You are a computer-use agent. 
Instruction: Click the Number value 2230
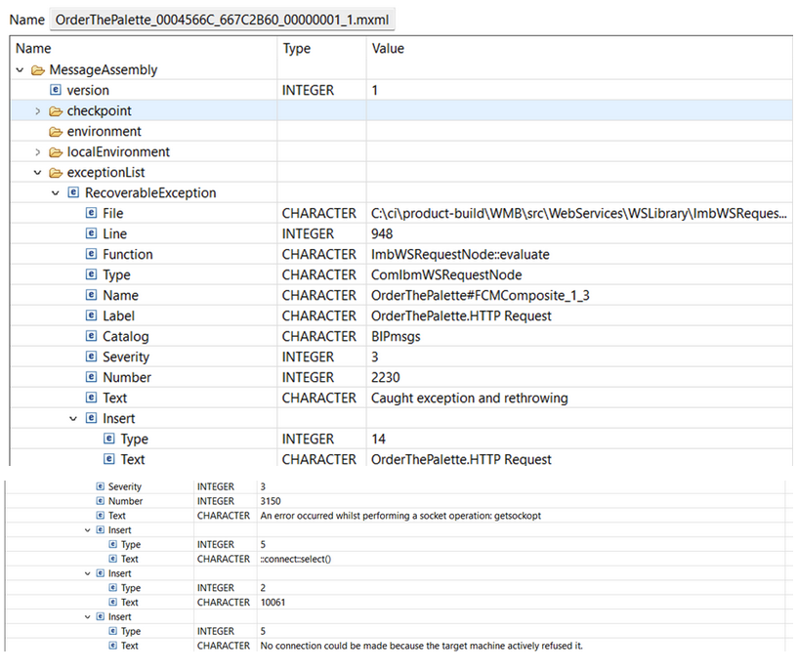click(385, 377)
